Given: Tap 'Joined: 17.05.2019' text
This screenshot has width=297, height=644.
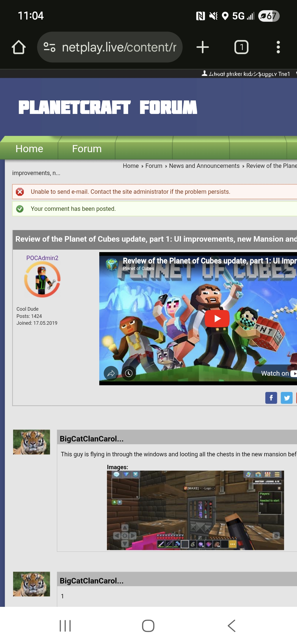Looking at the screenshot, I should [x=37, y=323].
